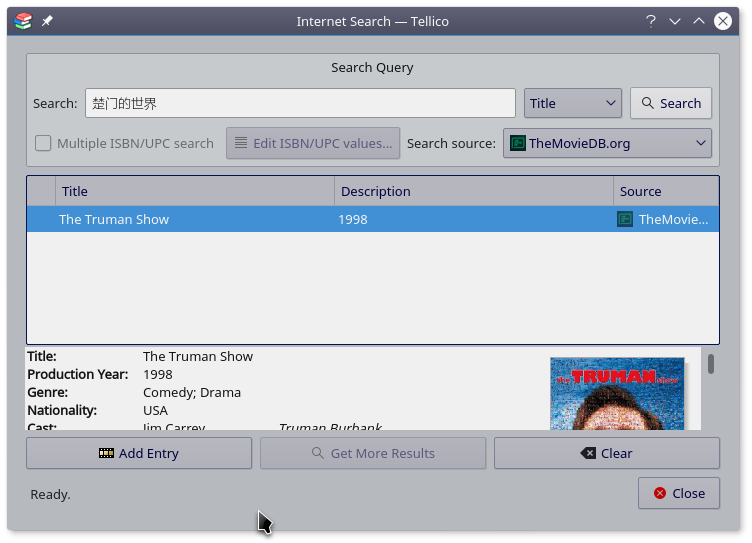Viewport: 752px width, 543px height.
Task: Click the Truman Show poster thumbnail
Action: [x=617, y=393]
